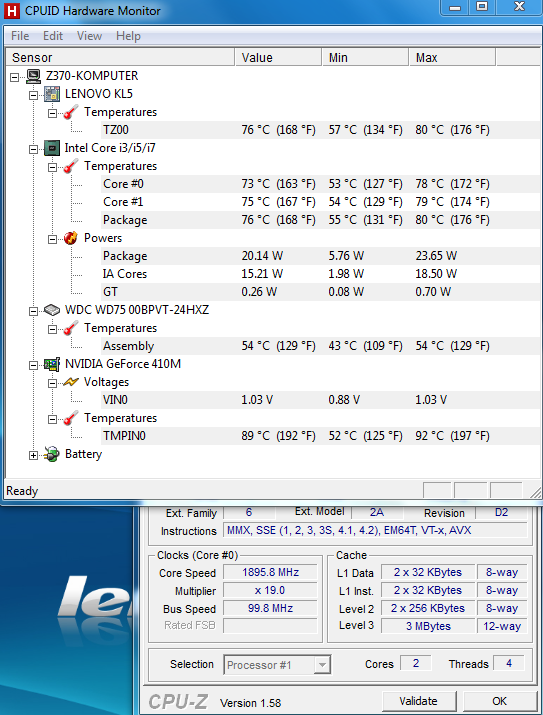Click the Battery icon in tree
543x715 pixels.
click(52, 454)
